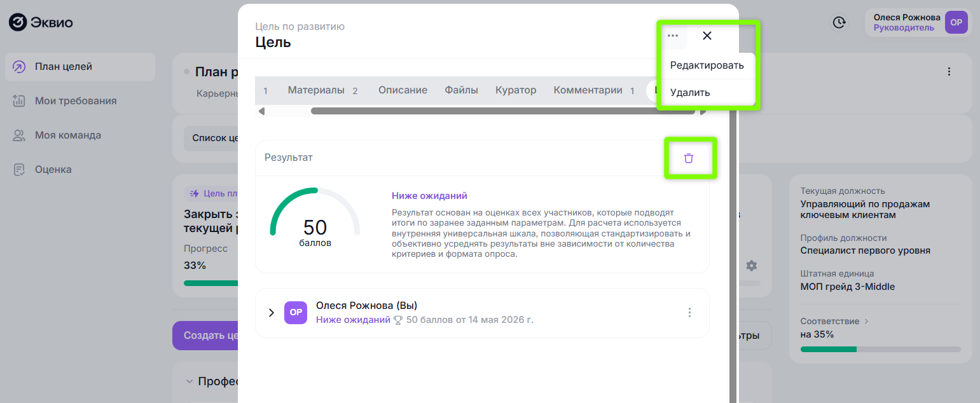Viewport: 980px width, 403px height.
Task: Open the three-dots menu in goal dialog header
Action: (x=673, y=36)
